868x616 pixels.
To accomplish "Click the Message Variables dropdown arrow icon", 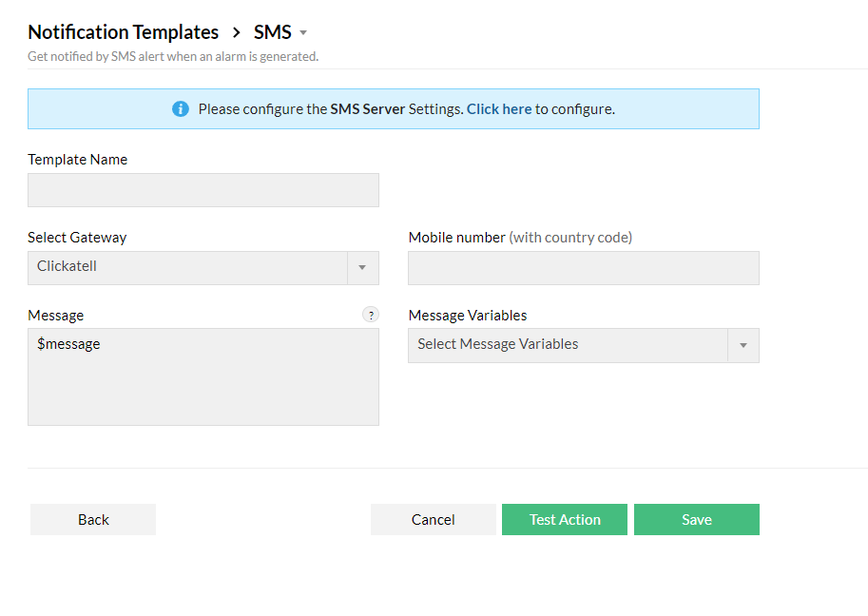I will [743, 345].
